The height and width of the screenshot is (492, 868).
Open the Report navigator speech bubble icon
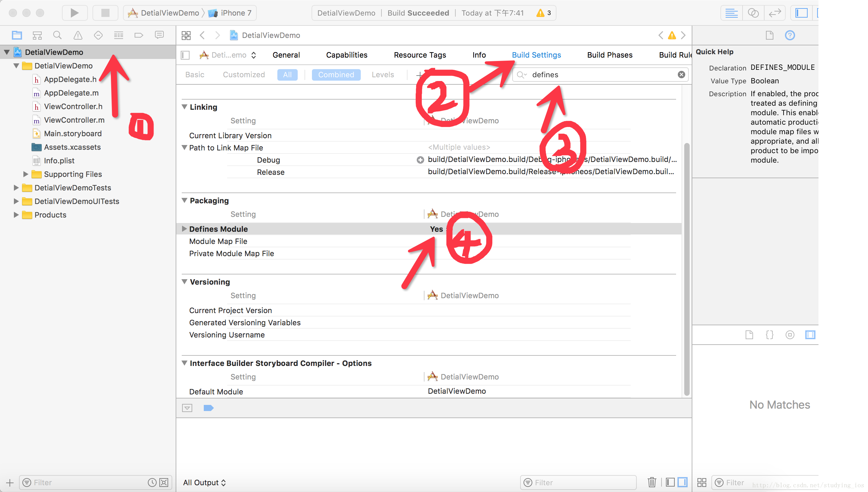click(159, 35)
